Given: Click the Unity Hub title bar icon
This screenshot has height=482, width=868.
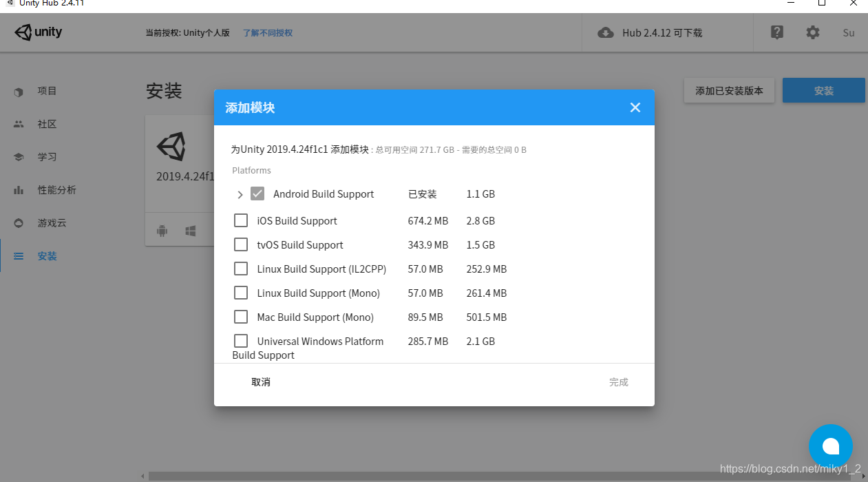Looking at the screenshot, I should tap(9, 3).
